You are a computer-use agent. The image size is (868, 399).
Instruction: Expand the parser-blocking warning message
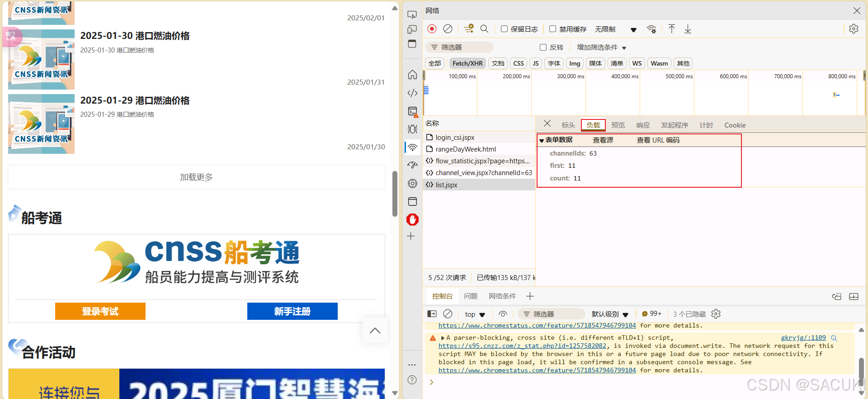point(443,338)
